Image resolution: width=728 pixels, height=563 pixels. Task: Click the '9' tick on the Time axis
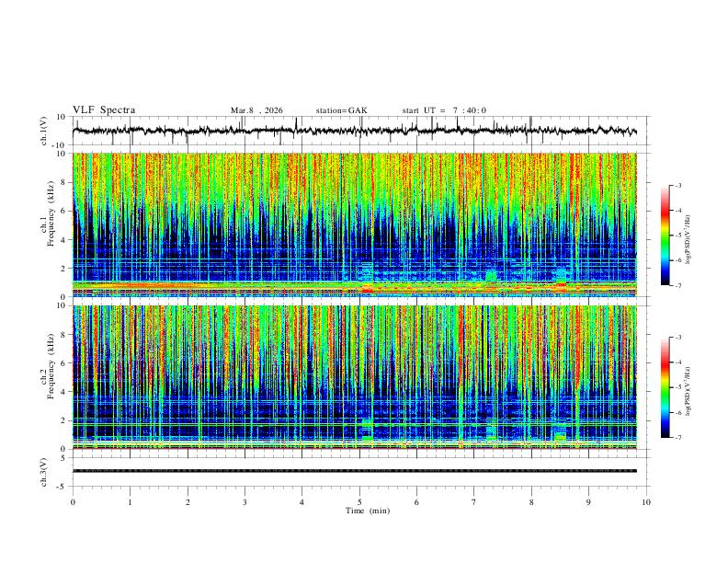[x=588, y=502]
